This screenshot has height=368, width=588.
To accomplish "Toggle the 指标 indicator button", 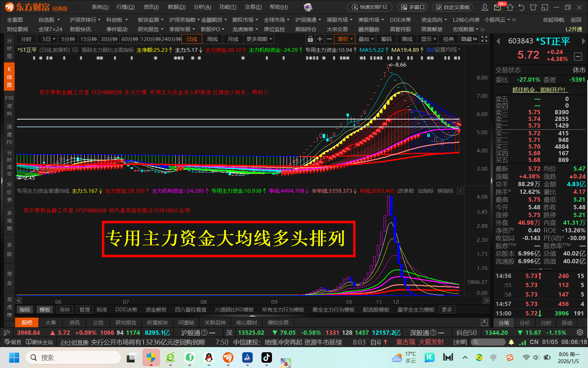I will (x=25, y=309).
